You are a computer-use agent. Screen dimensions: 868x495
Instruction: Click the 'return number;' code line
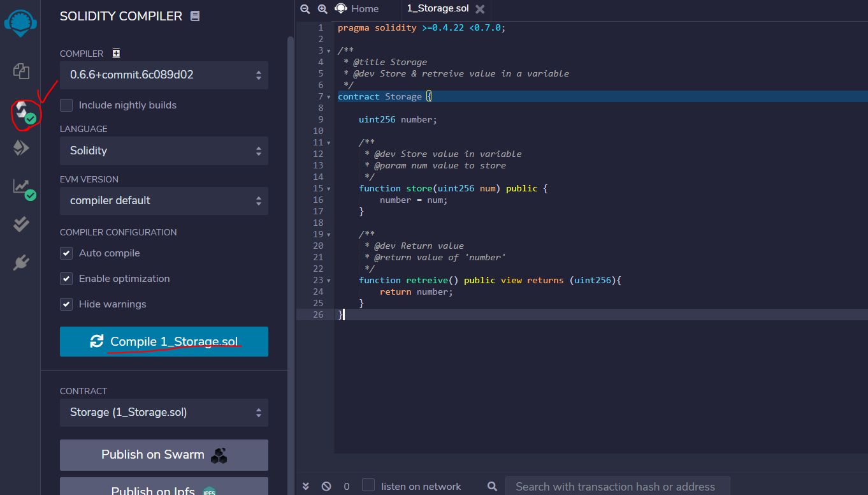(x=416, y=292)
